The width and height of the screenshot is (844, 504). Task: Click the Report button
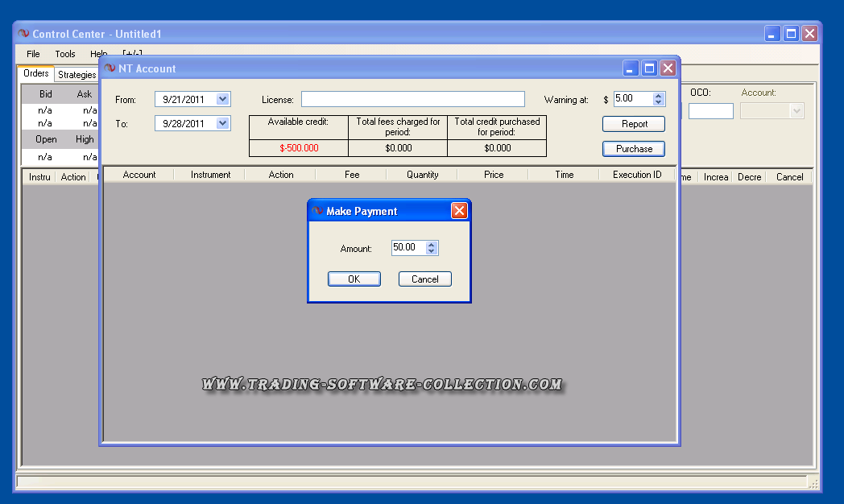[x=634, y=124]
